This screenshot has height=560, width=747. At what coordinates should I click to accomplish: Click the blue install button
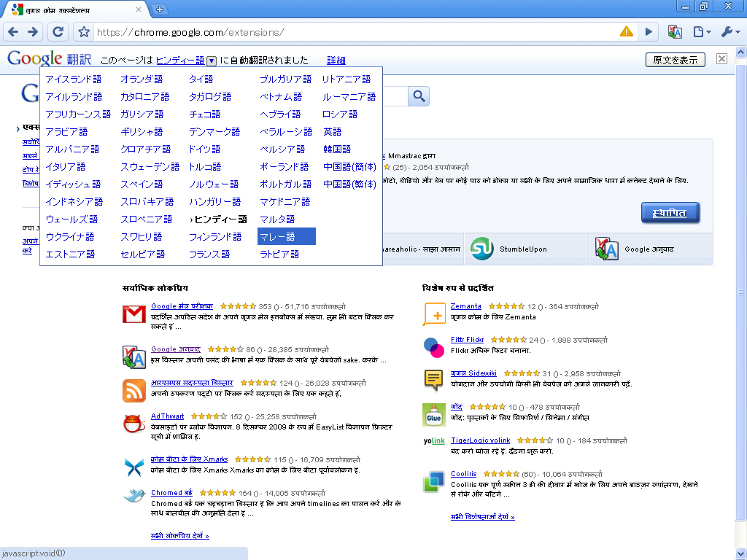click(670, 213)
